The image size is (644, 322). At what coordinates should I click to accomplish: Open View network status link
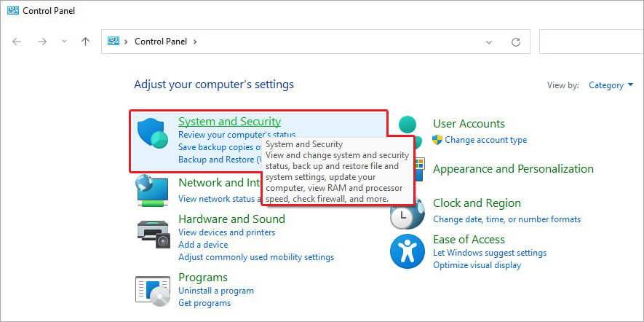220,199
